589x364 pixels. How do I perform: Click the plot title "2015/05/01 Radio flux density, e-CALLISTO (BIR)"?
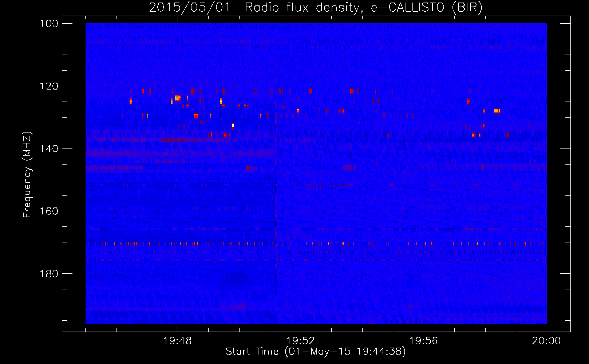[x=316, y=8]
